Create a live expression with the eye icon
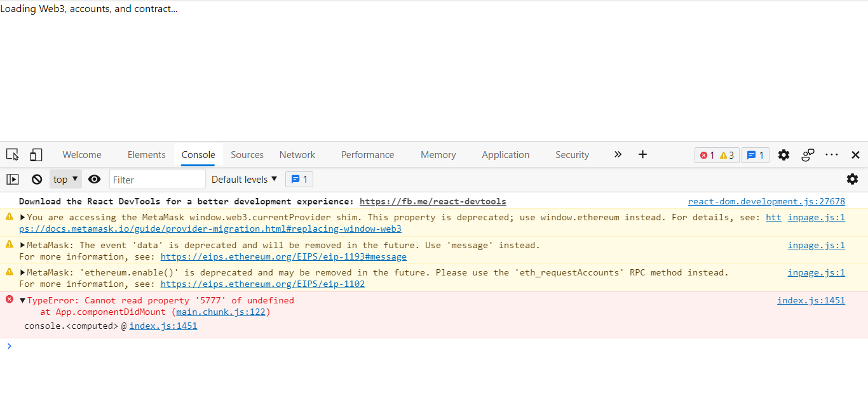868x417 pixels. (94, 179)
